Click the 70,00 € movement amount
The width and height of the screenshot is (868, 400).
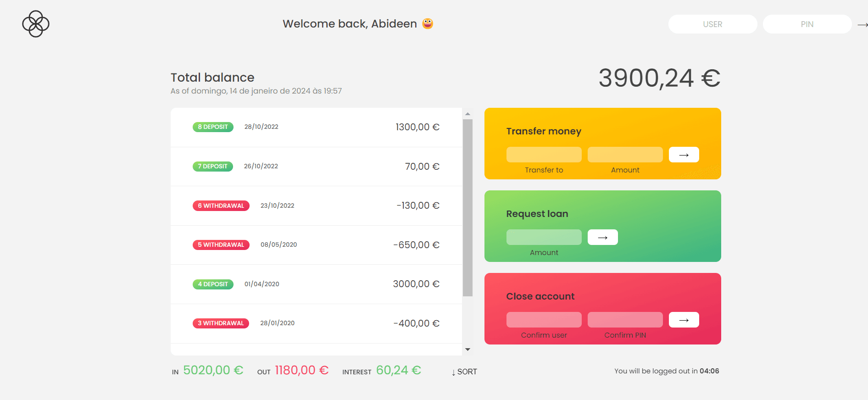point(422,167)
